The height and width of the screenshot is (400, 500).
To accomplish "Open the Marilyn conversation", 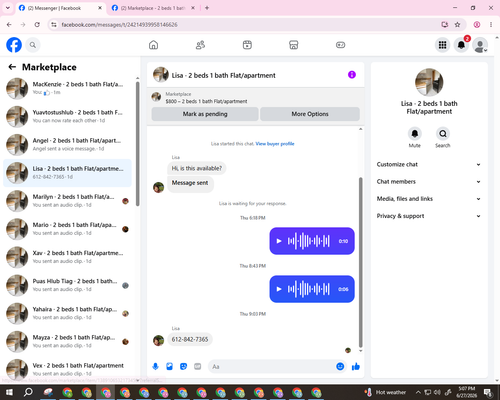I will tap(68, 201).
